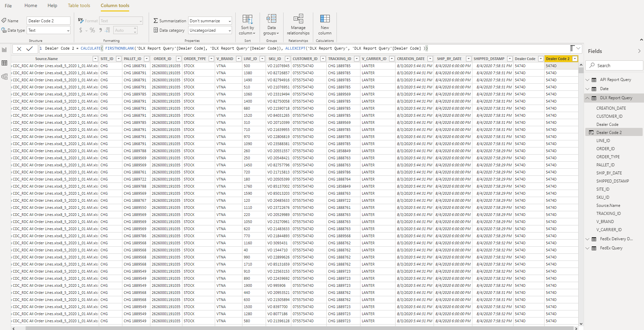
Task: Open the Help tab
Action: coord(52,5)
